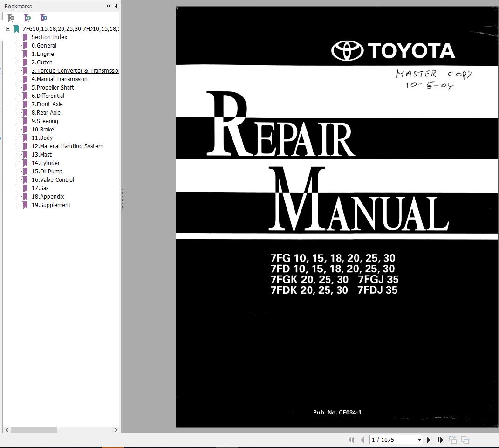Select the 19.Supplement bookmark label
499x448 pixels.
[x=51, y=205]
